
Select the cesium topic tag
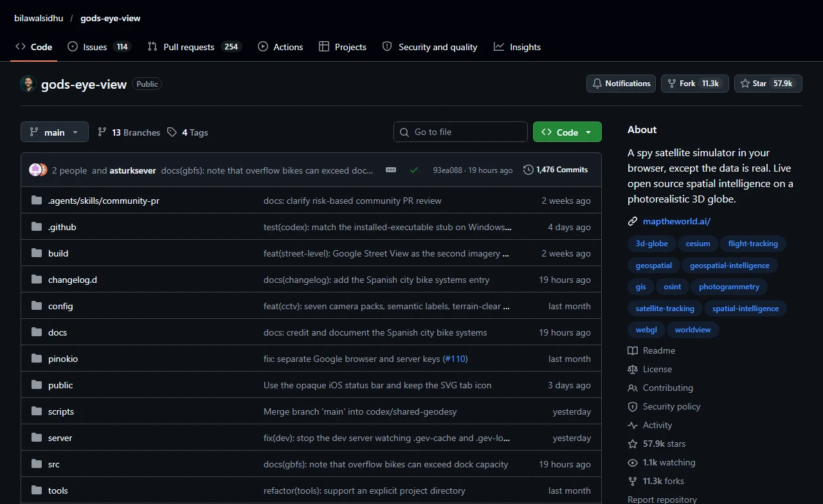click(698, 244)
